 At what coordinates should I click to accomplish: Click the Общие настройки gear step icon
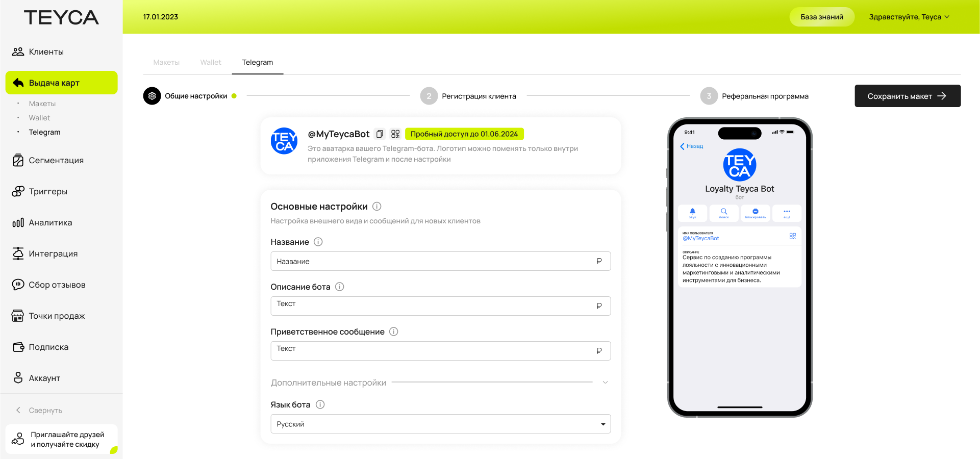(x=152, y=96)
